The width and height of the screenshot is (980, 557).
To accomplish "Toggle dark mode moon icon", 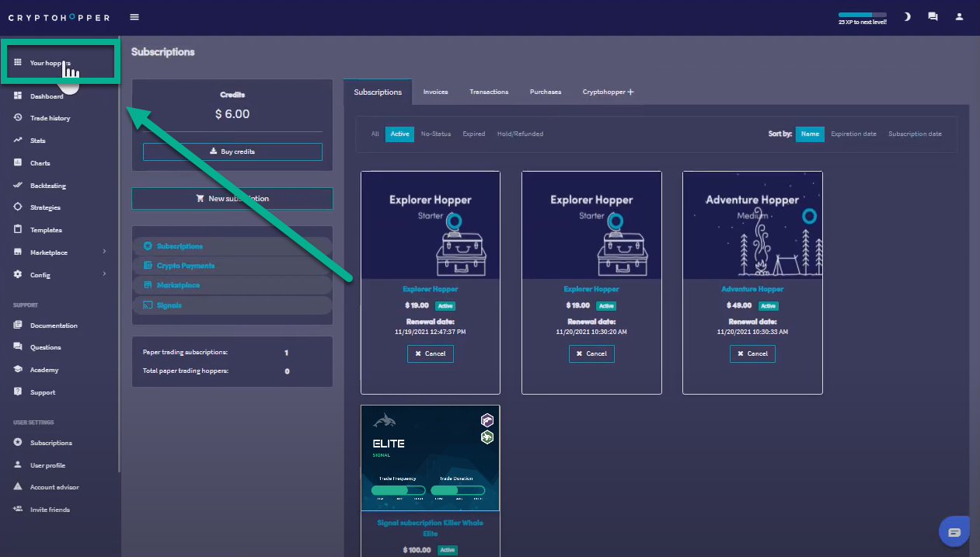I will point(907,16).
